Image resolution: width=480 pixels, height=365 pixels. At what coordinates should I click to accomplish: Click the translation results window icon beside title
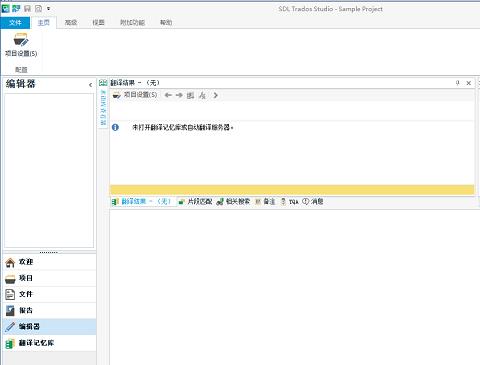point(103,83)
